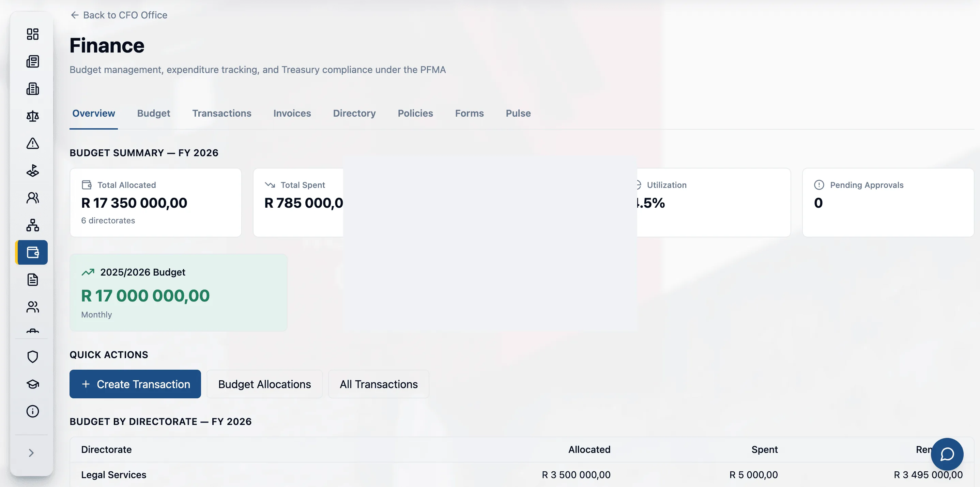This screenshot has height=487, width=980.
Task: Open the Policies tab
Action: [x=415, y=114]
